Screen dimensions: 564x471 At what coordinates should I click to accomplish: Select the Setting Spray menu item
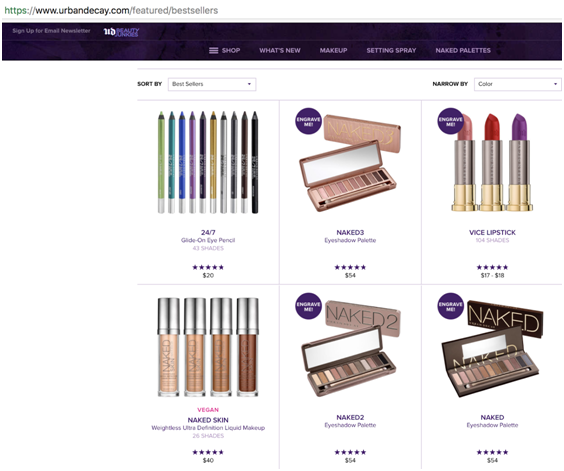(x=391, y=51)
